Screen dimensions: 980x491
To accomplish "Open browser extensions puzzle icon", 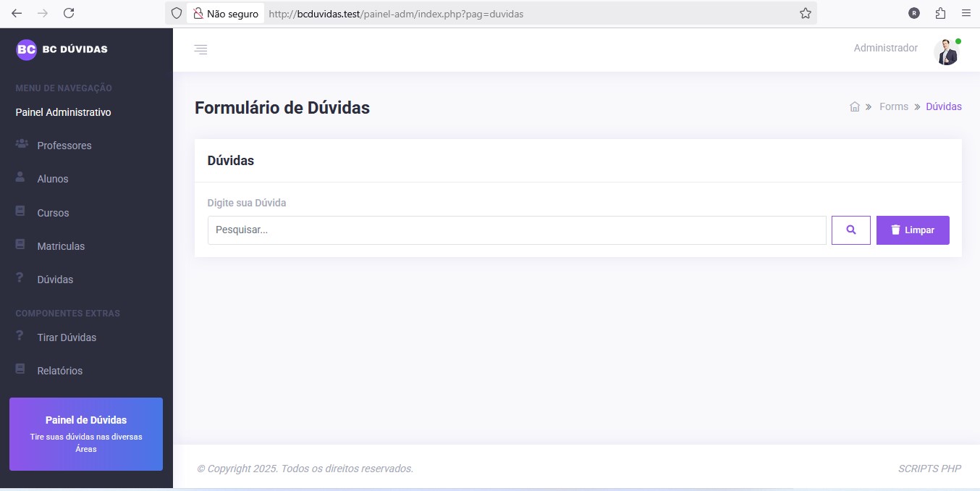I will point(940,13).
